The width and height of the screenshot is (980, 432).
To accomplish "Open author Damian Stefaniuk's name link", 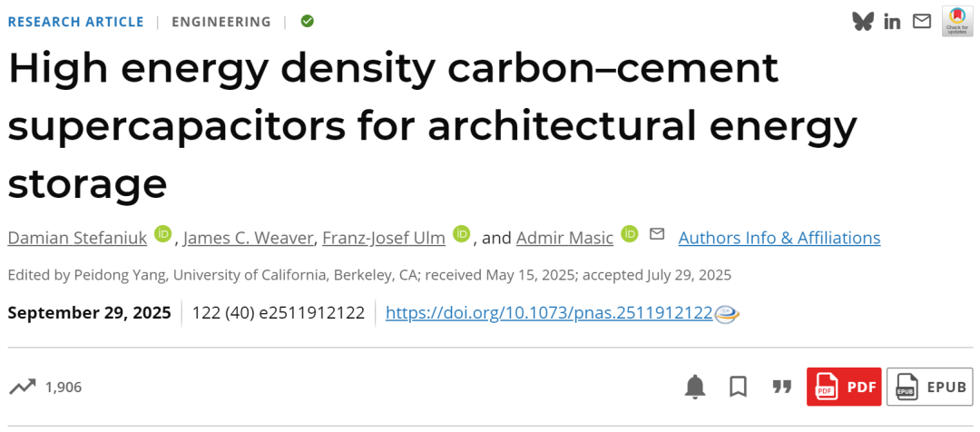I will coord(76,238).
